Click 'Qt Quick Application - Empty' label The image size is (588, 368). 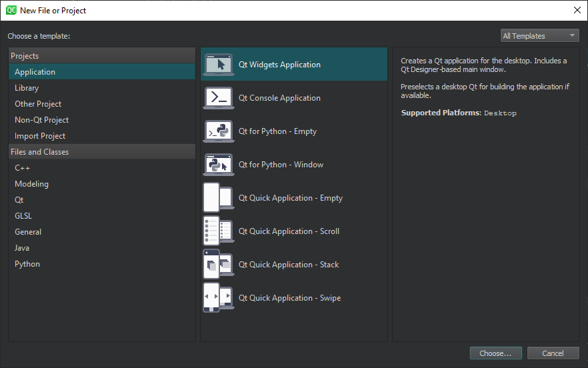click(x=291, y=198)
